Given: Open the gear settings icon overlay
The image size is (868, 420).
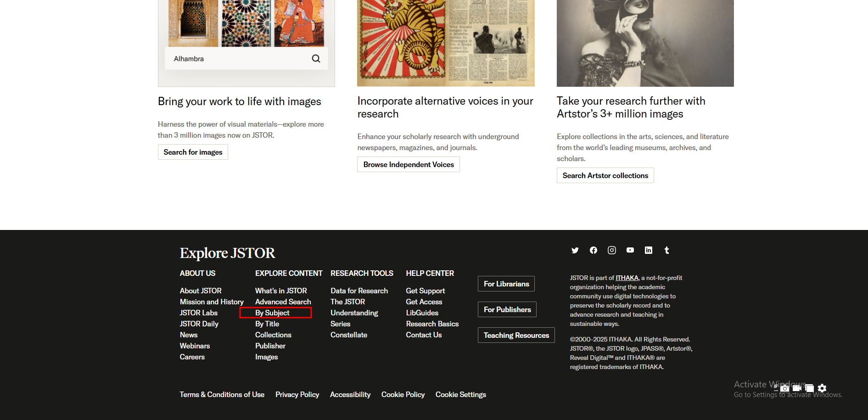Looking at the screenshot, I should coord(822,388).
